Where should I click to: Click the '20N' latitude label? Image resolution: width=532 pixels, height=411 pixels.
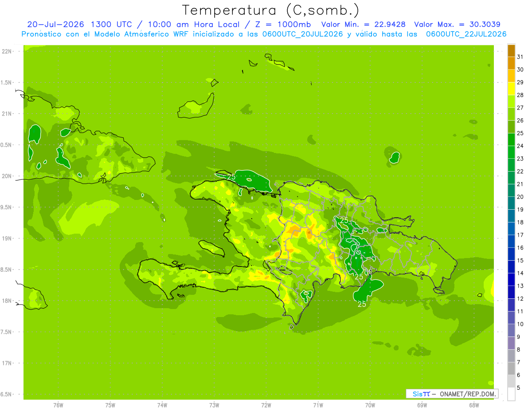(7, 176)
